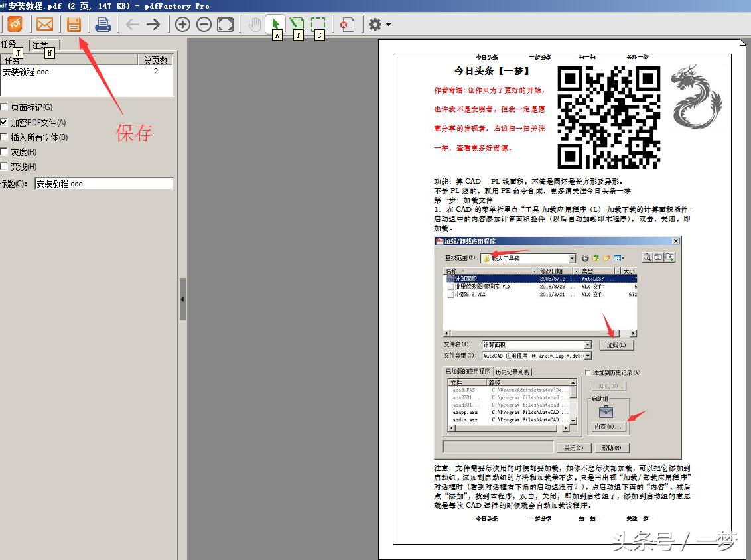Go to next page with right arrow
This screenshot has width=751, height=560.
153,24
